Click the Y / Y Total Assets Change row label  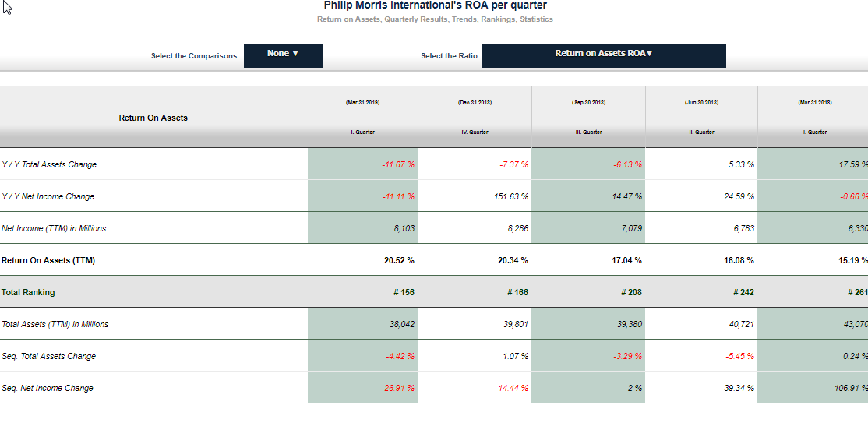click(49, 165)
